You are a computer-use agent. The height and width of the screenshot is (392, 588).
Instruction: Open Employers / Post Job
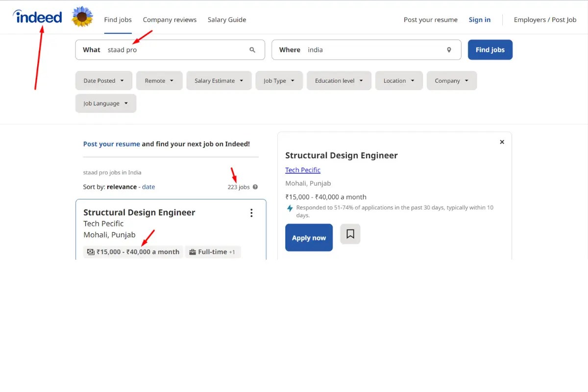coord(545,20)
